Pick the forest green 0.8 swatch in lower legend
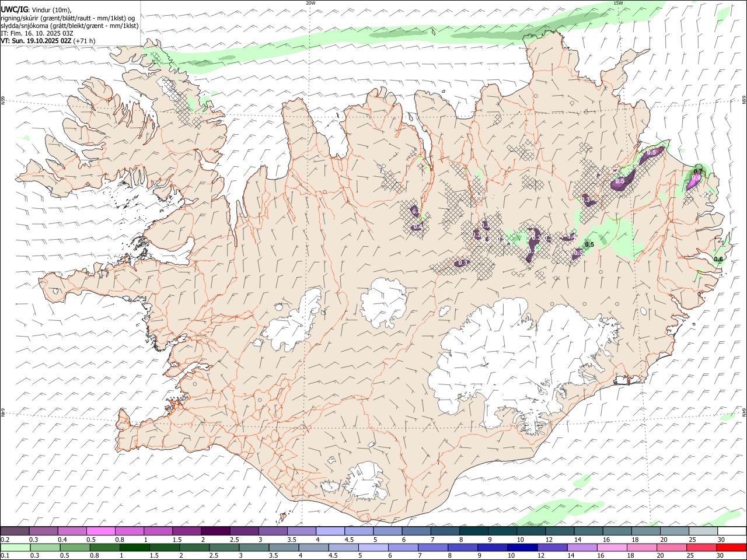This screenshot has height=560, width=747. tap(104, 547)
